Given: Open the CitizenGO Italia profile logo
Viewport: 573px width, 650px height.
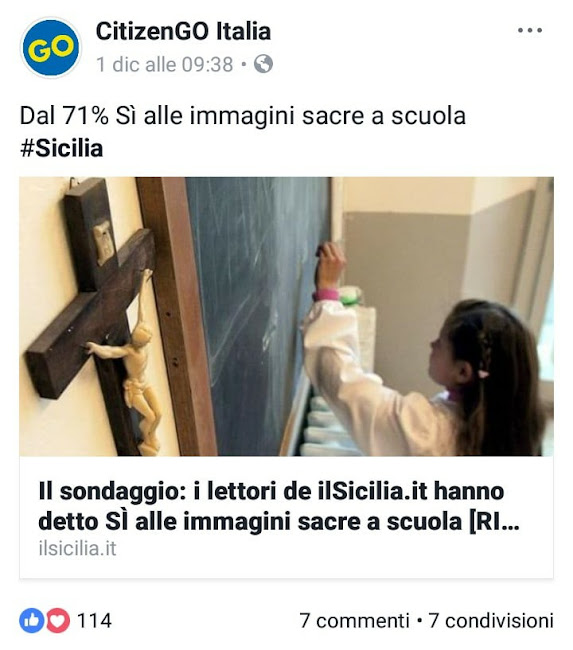Looking at the screenshot, I should click(x=51, y=48).
